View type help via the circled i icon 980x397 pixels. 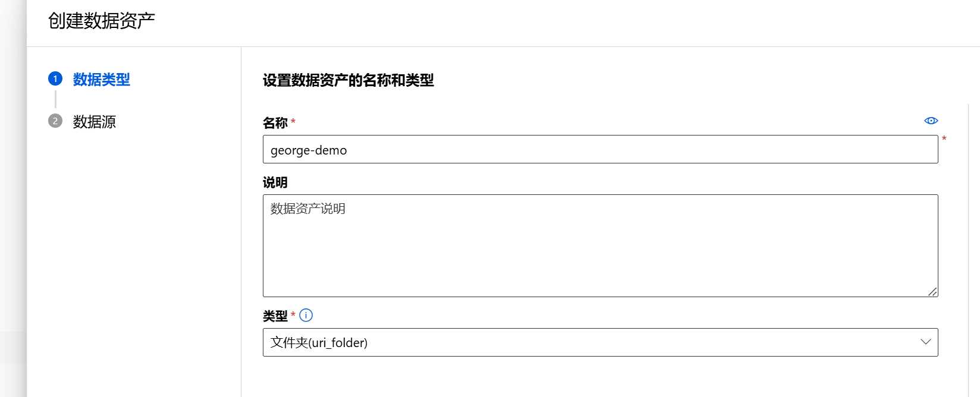[x=306, y=315]
